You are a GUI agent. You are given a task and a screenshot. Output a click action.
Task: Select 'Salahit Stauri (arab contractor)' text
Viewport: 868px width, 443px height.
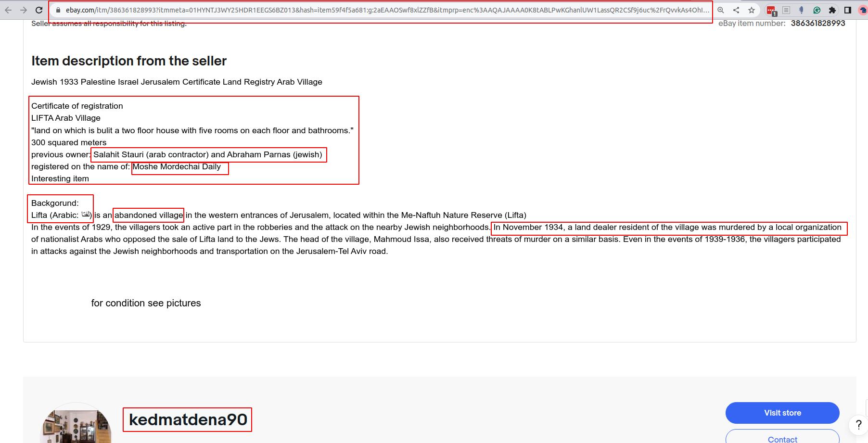[151, 154]
